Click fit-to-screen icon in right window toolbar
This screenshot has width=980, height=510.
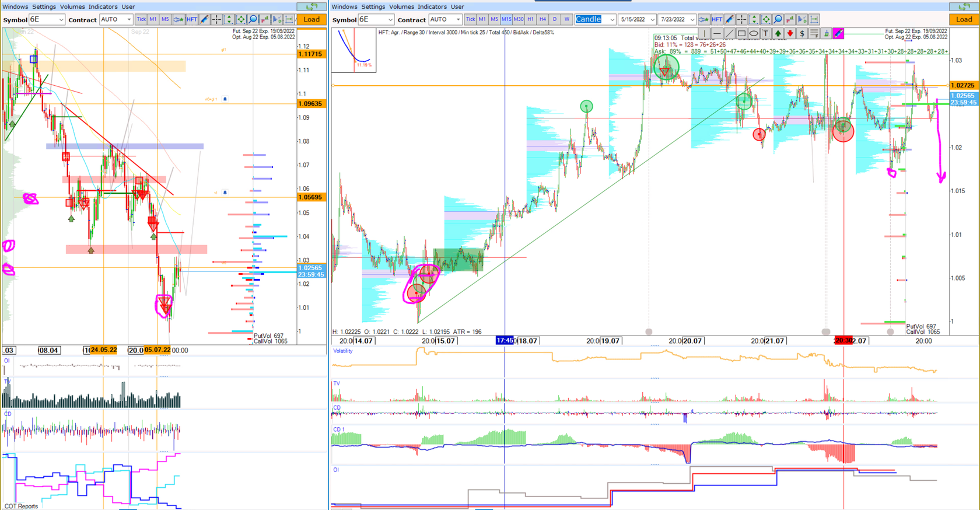(x=766, y=19)
